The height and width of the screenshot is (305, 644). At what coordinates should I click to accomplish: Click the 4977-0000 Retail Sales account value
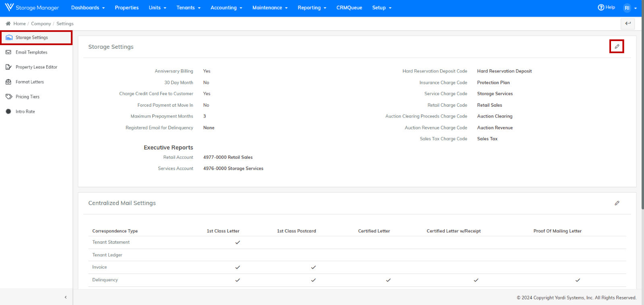click(228, 157)
